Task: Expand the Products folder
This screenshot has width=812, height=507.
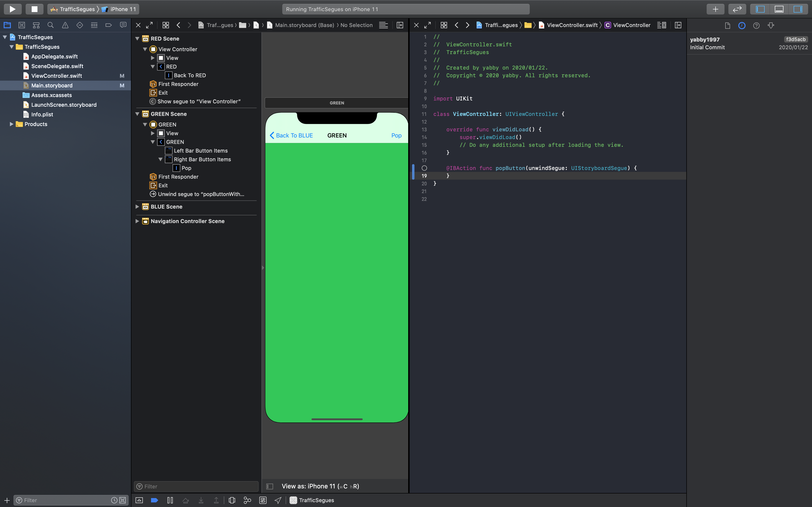Action: (x=11, y=124)
